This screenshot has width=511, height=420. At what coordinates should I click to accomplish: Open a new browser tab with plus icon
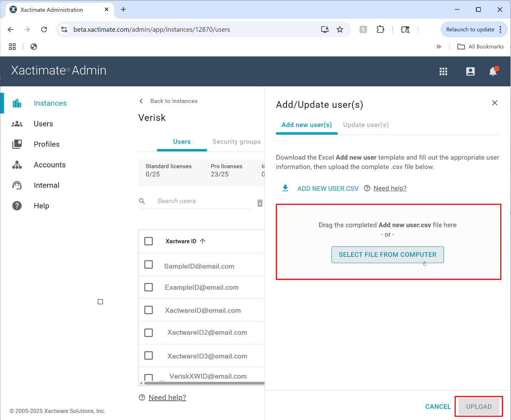click(124, 10)
